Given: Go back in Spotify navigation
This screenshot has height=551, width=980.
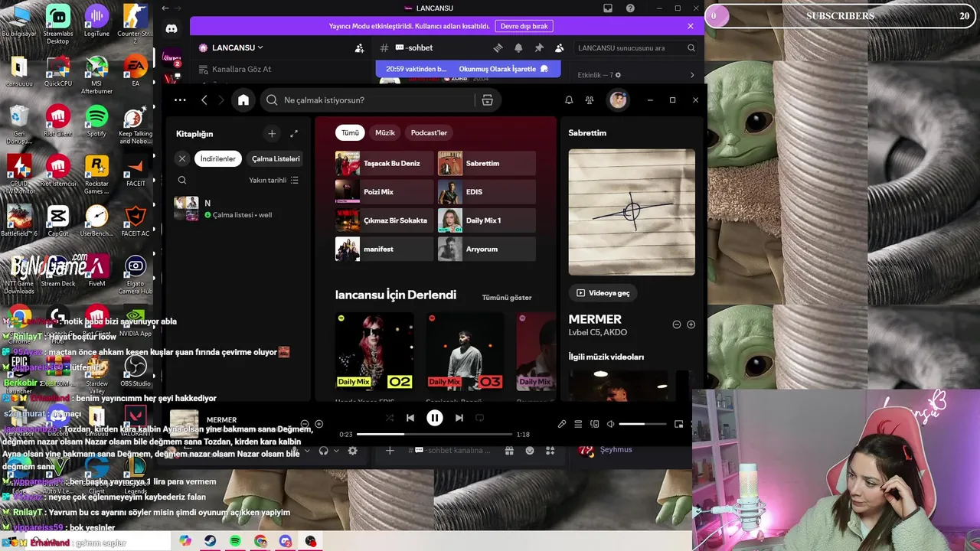Looking at the screenshot, I should [204, 100].
